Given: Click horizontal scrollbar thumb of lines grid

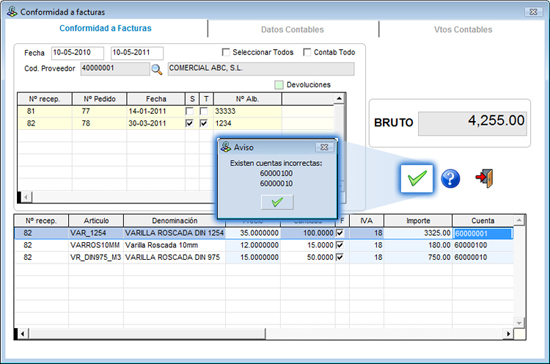Looking at the screenshot, I should tap(147, 333).
